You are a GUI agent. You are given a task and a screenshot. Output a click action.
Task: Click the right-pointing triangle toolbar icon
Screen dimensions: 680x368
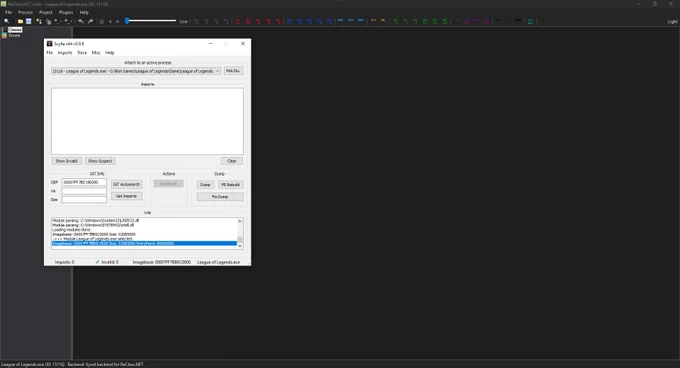click(x=118, y=21)
